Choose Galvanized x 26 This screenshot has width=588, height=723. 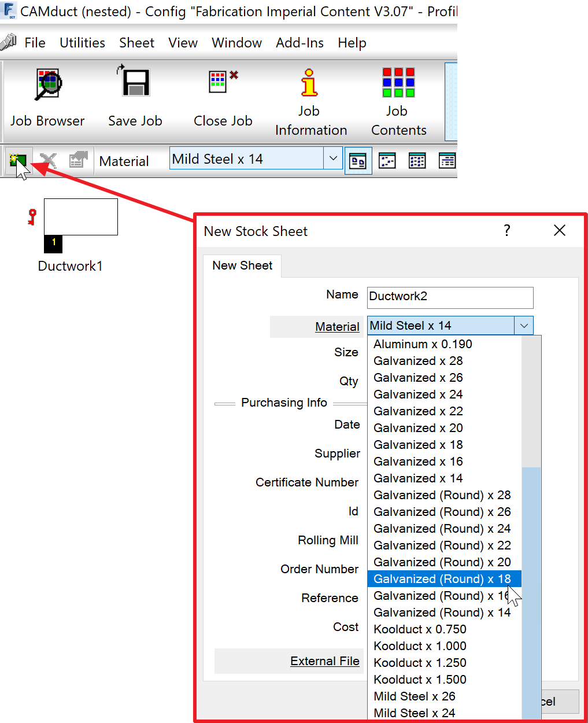(x=445, y=378)
